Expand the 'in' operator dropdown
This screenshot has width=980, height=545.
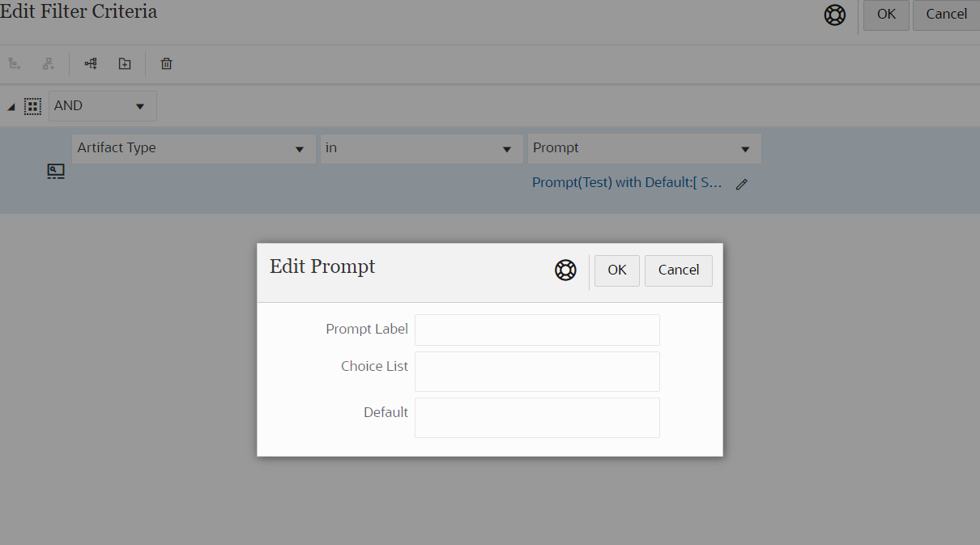[x=507, y=149]
